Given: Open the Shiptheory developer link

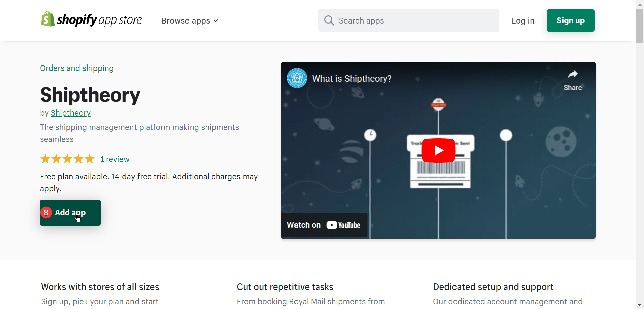Looking at the screenshot, I should pos(70,113).
